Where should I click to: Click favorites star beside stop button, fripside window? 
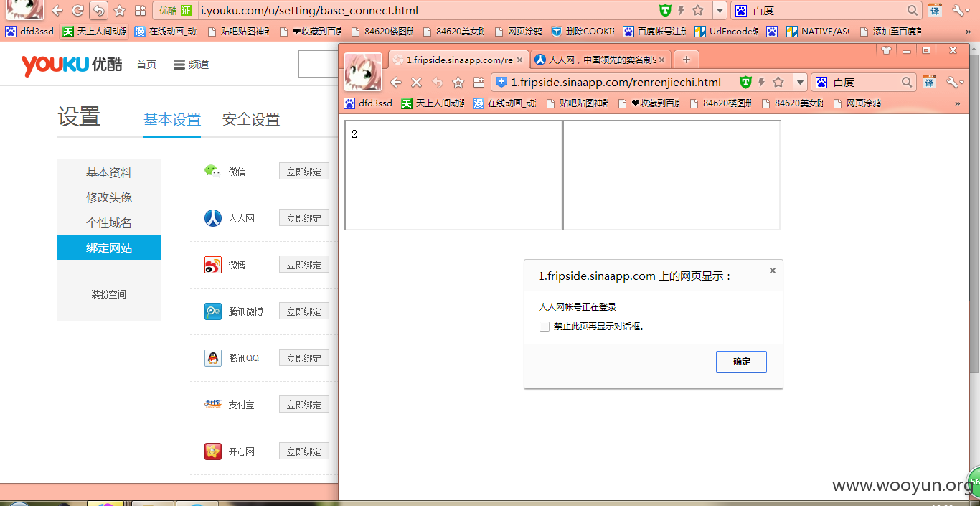coord(458,82)
